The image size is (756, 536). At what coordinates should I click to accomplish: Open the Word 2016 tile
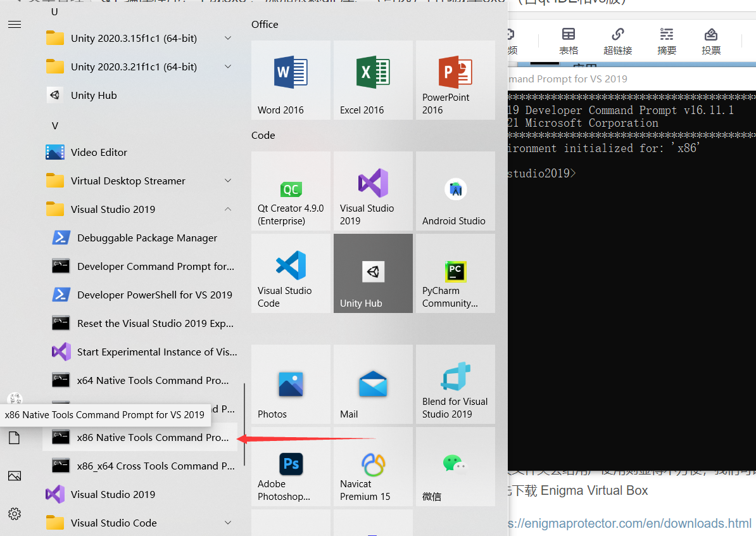tap(291, 80)
